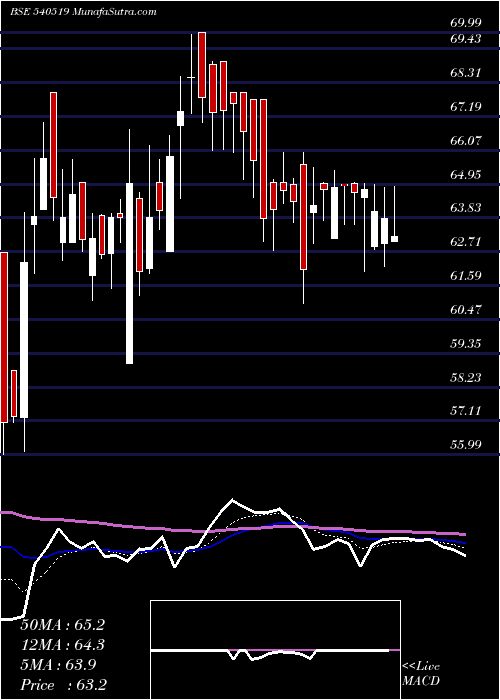Image resolution: width=500 pixels, height=700 pixels.
Task: Click the 50MA : 65.2 readout
Action: 63,625
